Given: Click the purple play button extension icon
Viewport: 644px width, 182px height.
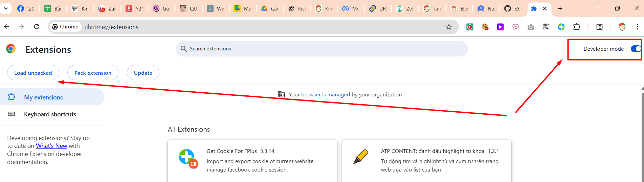Looking at the screenshot, I should click(x=500, y=27).
